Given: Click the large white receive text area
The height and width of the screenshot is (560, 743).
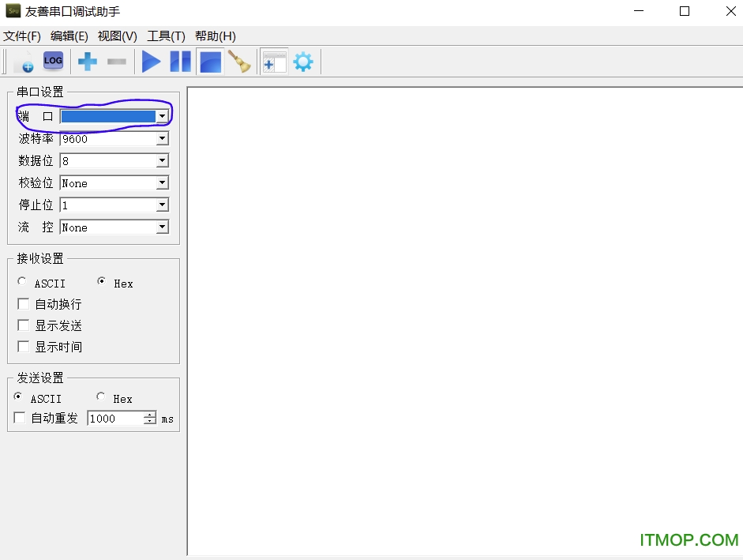Looking at the screenshot, I should [464, 316].
